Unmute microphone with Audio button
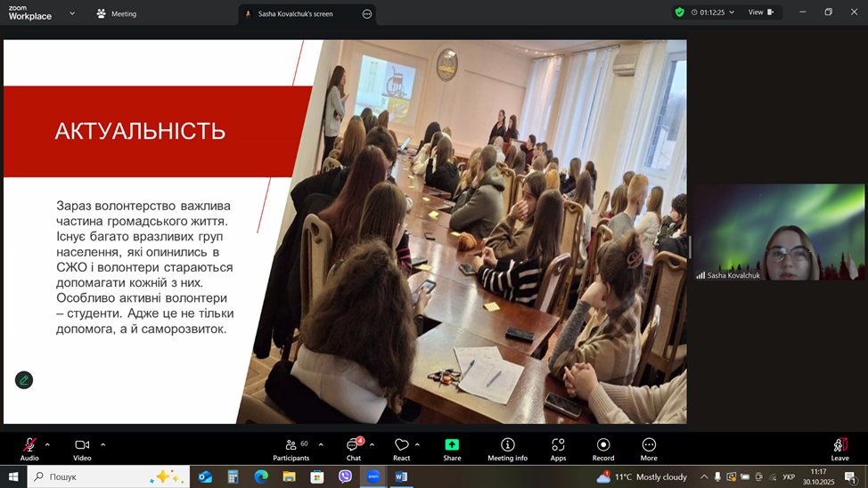The image size is (868, 488). tap(29, 448)
